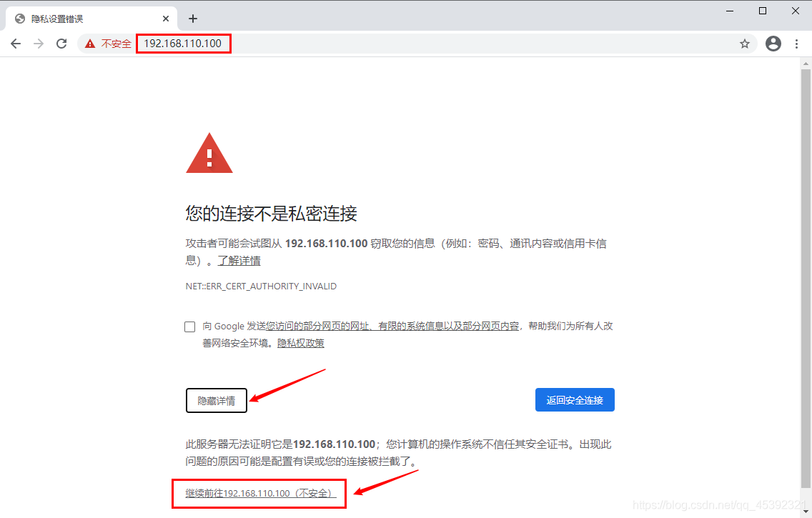Click the scrollbar up arrow

tap(806, 63)
